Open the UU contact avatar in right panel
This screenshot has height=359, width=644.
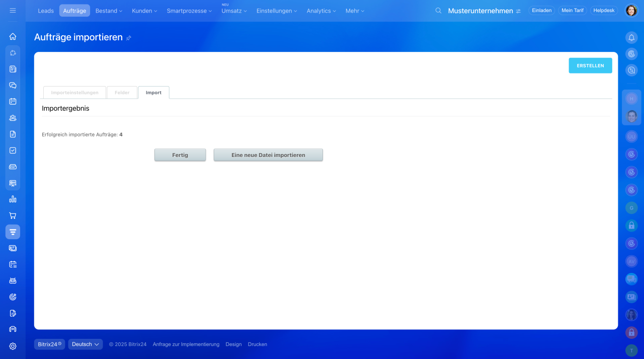631,136
